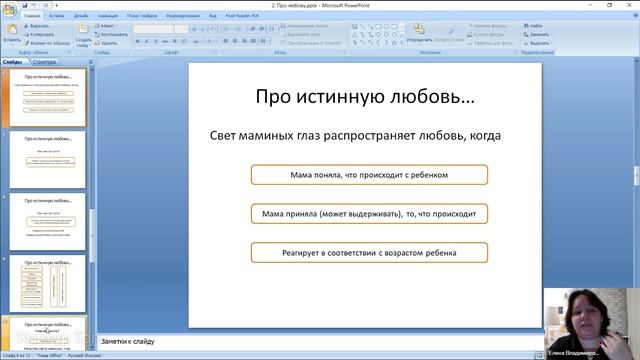Align text left in paragraph group
Viewport: 640px width, 360px height.
point(226,41)
